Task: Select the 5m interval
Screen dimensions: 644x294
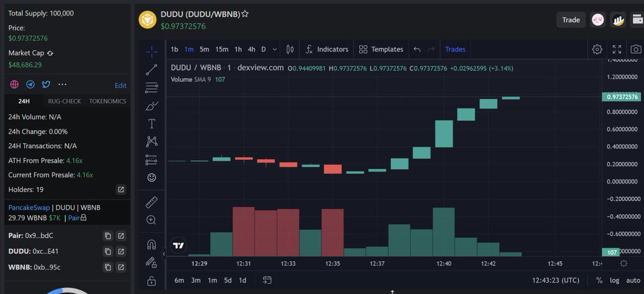Action: point(204,49)
